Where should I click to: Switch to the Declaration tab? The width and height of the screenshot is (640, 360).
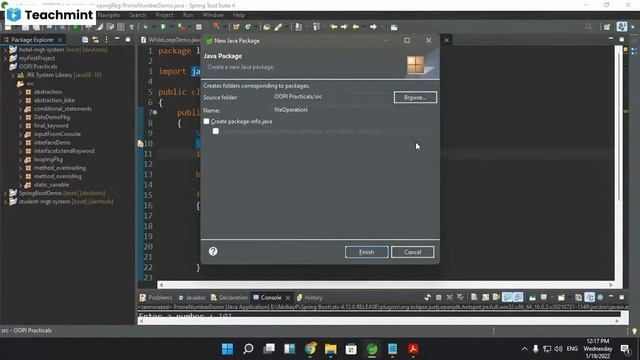229,298
